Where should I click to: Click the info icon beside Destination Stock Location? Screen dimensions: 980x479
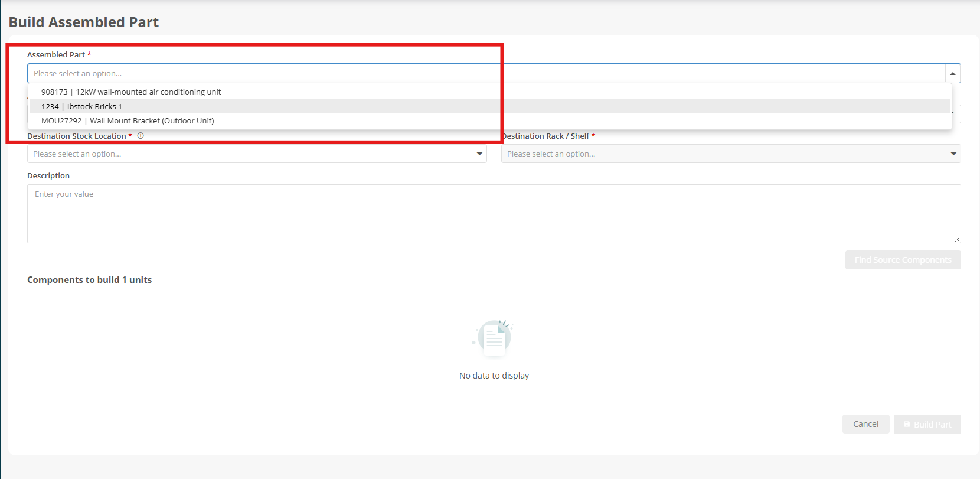tap(141, 136)
